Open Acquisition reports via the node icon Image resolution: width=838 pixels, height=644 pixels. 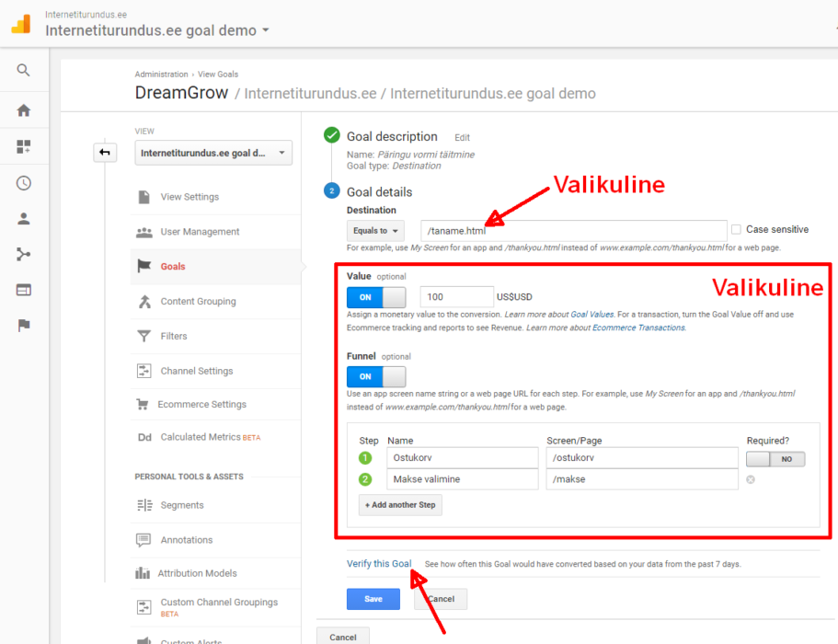(x=23, y=255)
